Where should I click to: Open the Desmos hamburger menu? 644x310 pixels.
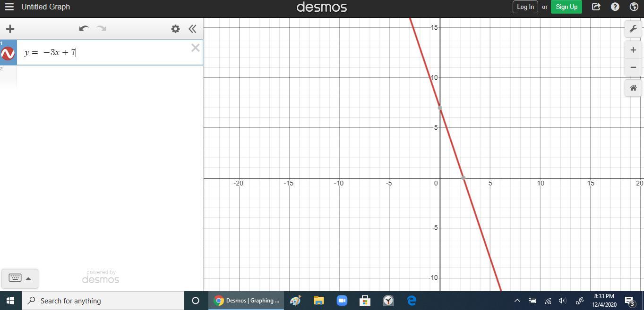tap(9, 7)
